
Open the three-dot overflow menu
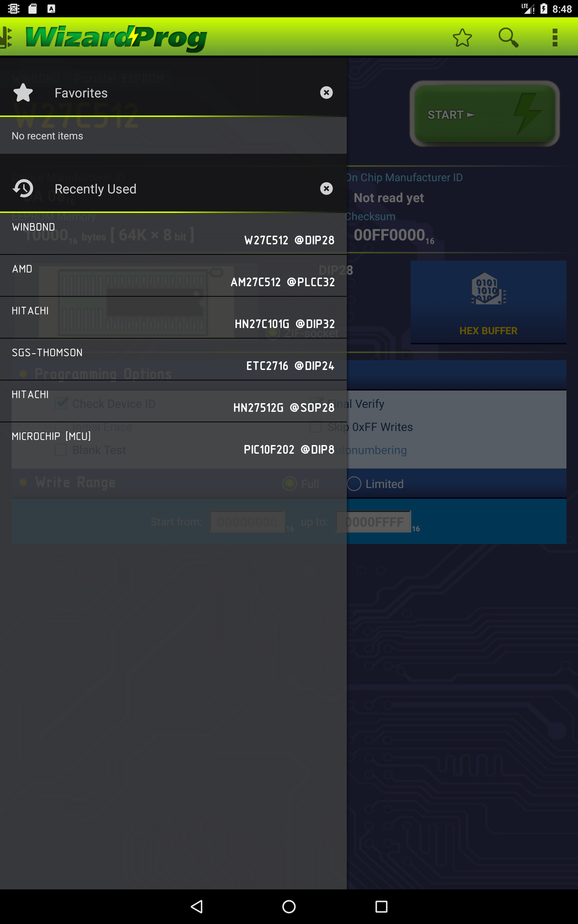555,38
